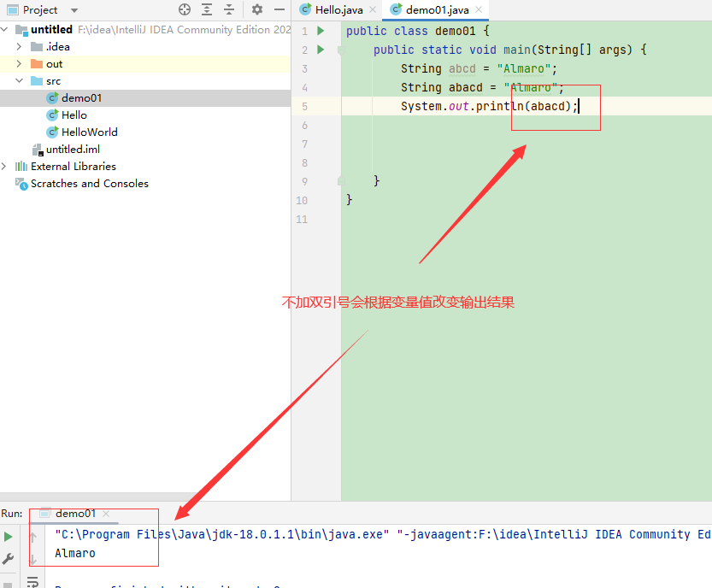The image size is (712, 588).
Task: Expand the out folder
Action: click(x=19, y=64)
